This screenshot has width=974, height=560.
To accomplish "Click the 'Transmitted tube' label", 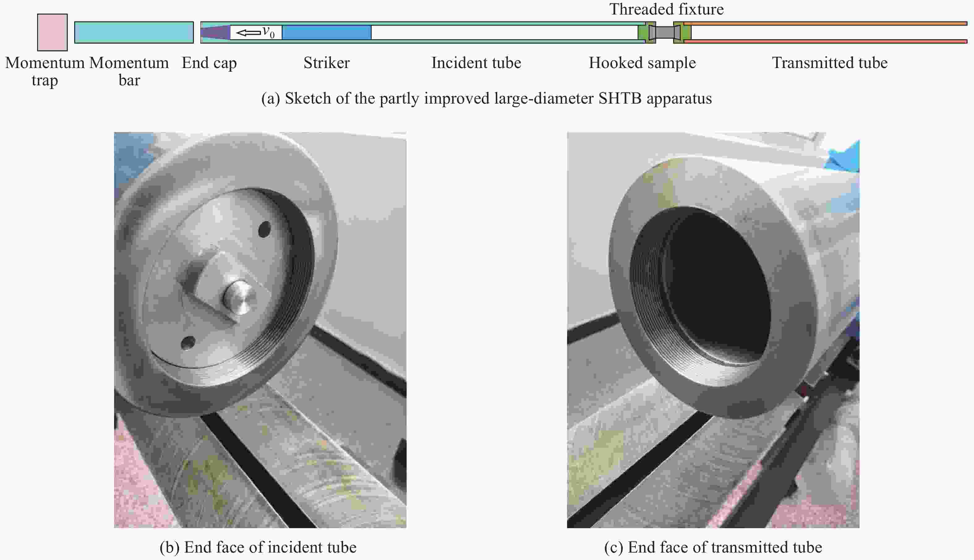I will coord(830,63).
